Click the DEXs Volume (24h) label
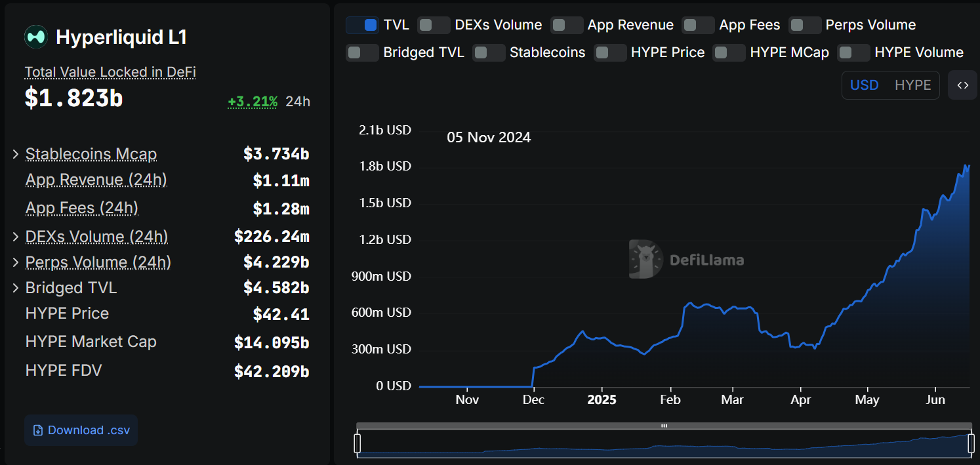 pos(96,236)
